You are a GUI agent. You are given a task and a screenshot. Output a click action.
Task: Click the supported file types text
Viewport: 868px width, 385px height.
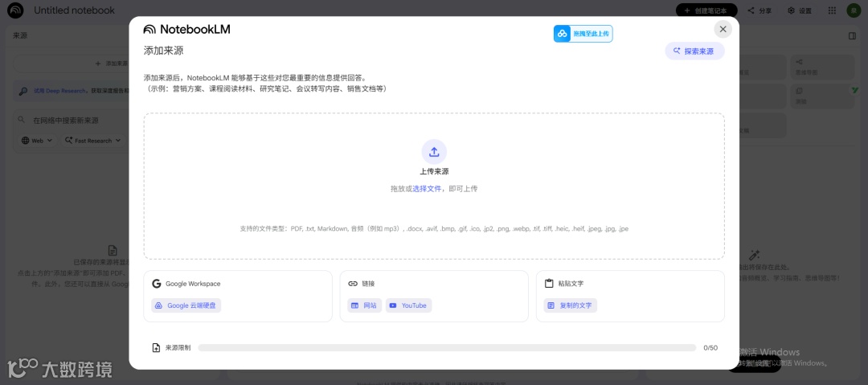(x=434, y=229)
